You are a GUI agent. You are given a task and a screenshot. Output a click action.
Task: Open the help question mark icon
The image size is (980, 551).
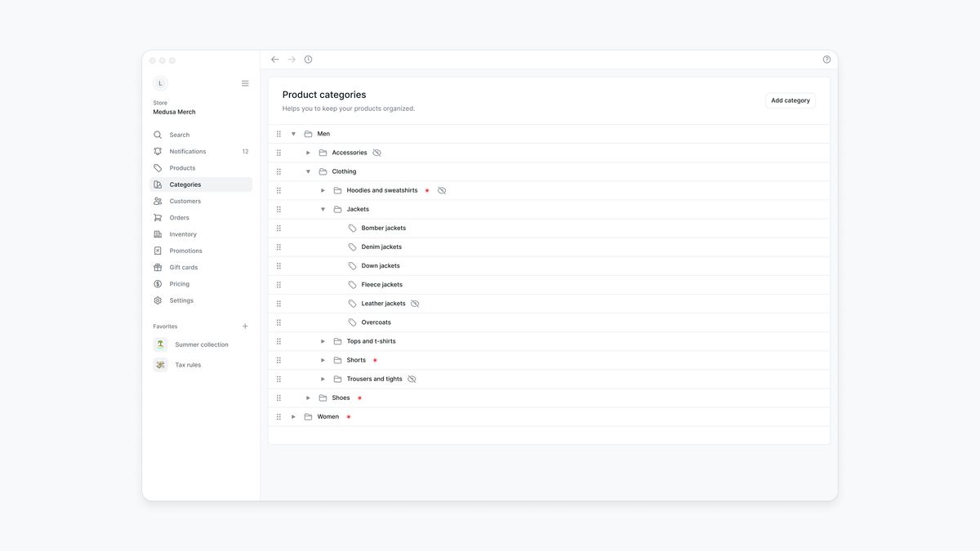click(x=826, y=60)
